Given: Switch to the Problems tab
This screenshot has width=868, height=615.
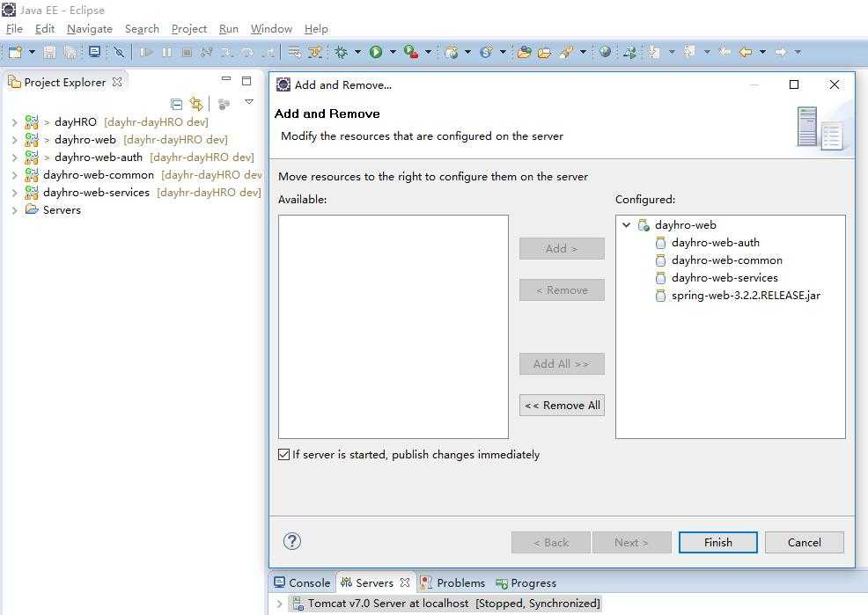Looking at the screenshot, I should point(452,583).
